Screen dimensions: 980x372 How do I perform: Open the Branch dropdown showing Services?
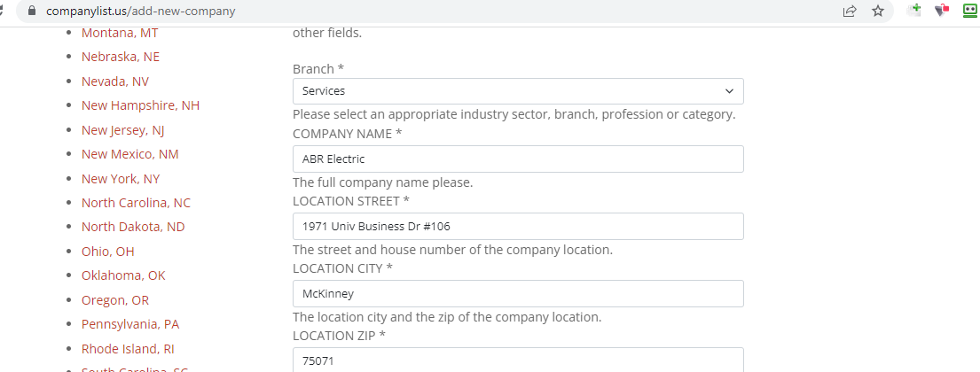pos(518,91)
